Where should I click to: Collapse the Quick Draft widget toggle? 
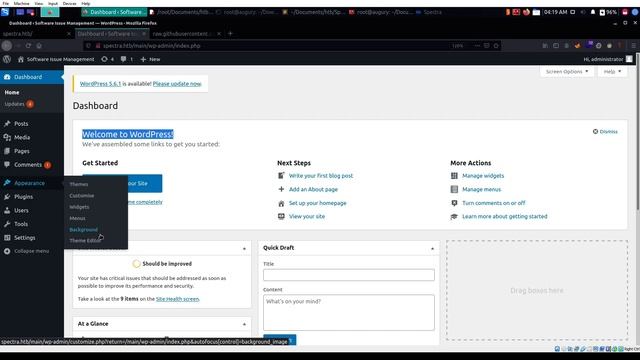[x=432, y=248]
